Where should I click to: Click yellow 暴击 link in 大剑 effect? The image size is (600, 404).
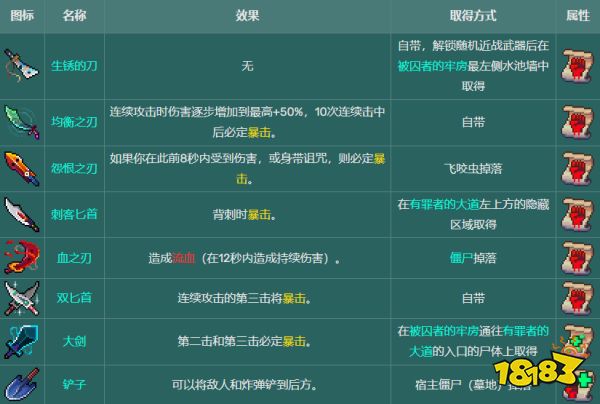[294, 342]
